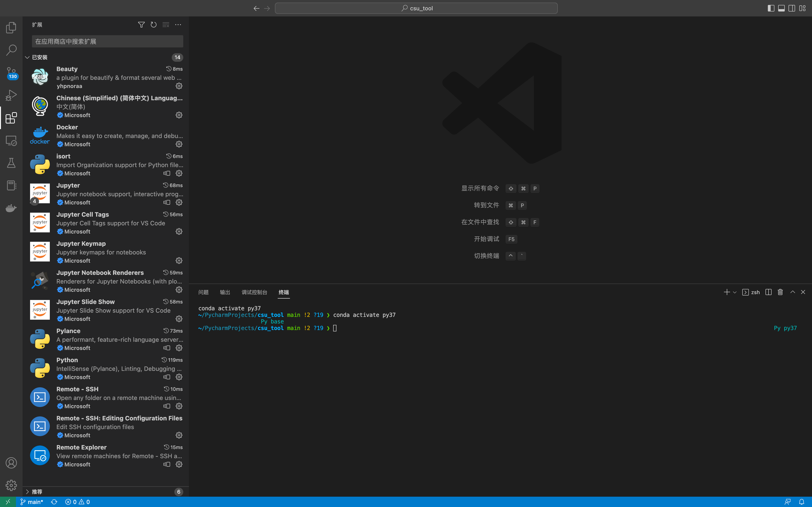Viewport: 812px width, 507px height.
Task: Toggle the primary sidebar visibility
Action: [x=771, y=8]
